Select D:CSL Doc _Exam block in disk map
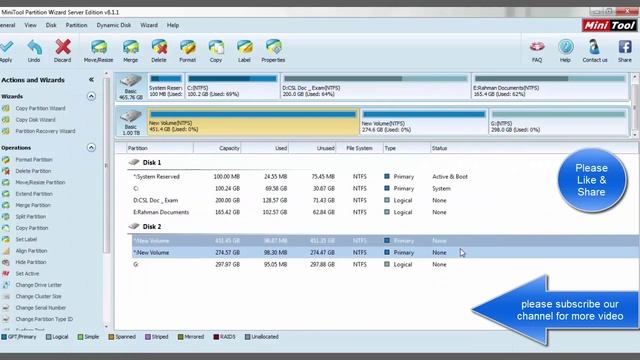The height and width of the screenshot is (360, 640). (375, 86)
